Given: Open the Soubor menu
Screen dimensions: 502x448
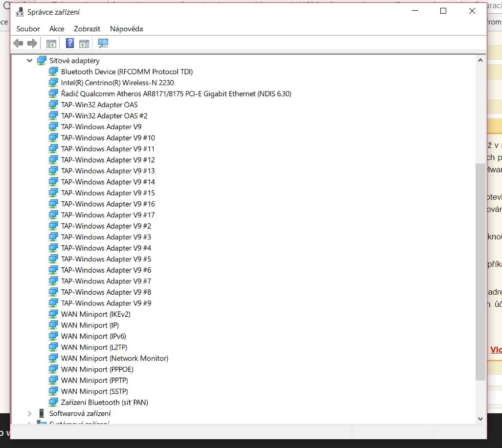Looking at the screenshot, I should coord(28,29).
